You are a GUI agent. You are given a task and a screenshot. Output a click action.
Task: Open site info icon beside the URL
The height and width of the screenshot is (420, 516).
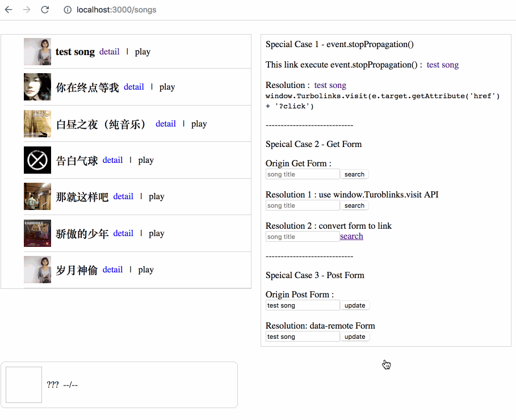coord(68,10)
